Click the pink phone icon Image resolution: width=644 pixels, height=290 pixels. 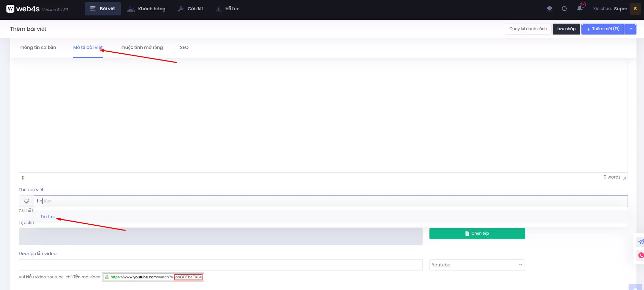click(641, 255)
